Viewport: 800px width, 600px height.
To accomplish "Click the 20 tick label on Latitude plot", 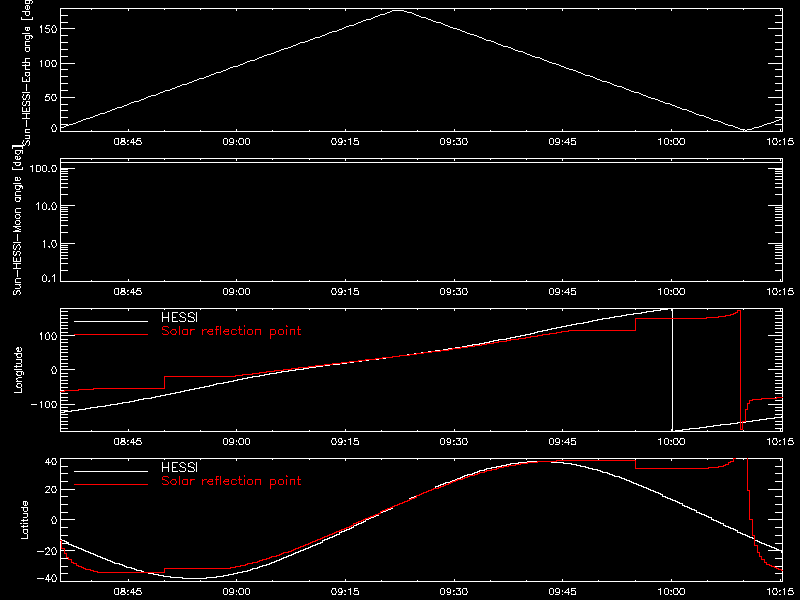I will click(51, 490).
